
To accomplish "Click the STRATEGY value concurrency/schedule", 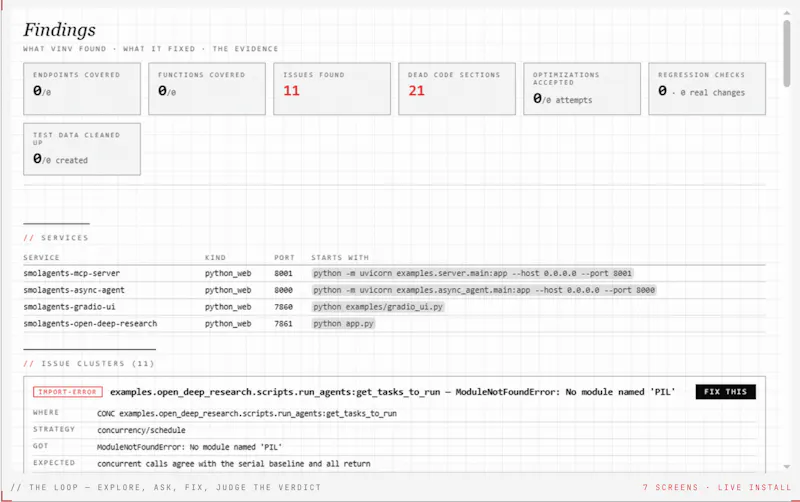I will pos(141,431).
